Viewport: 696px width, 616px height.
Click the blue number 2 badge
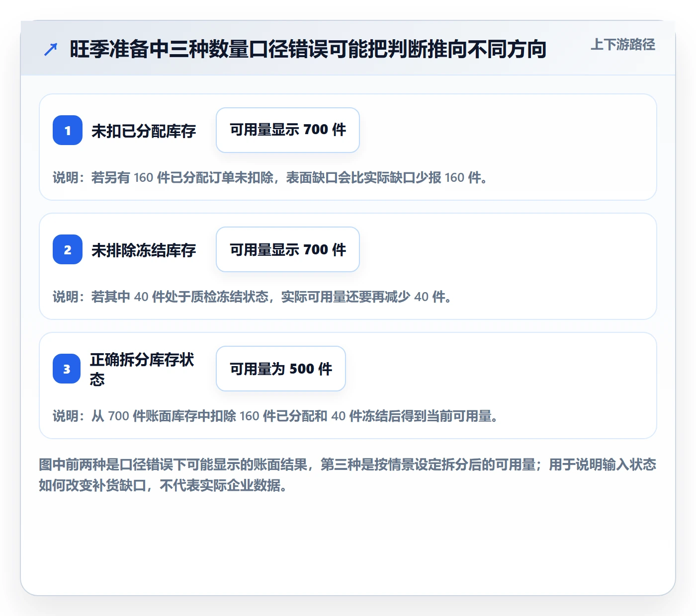[x=68, y=249]
